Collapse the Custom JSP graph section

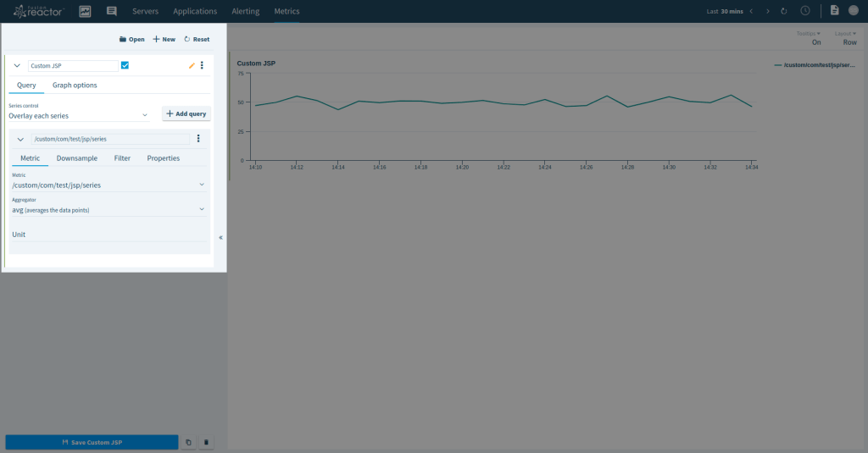pyautogui.click(x=17, y=65)
